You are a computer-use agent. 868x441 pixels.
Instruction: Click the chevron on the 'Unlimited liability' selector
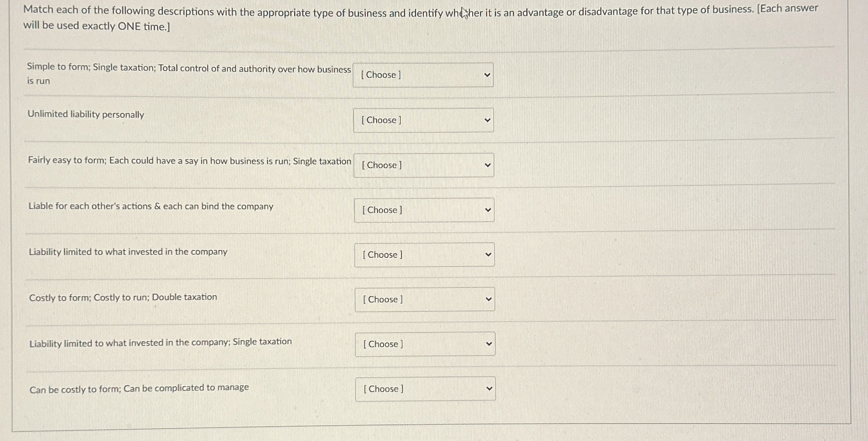(x=487, y=120)
